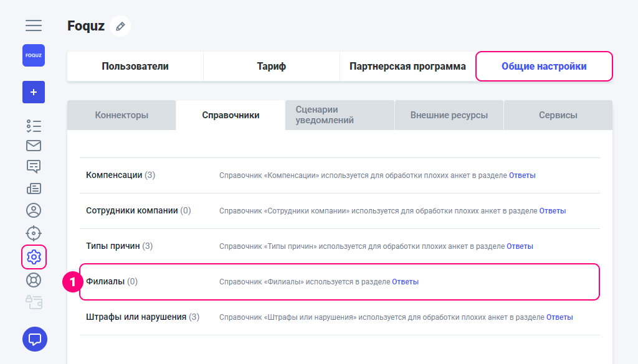
Task: Click the crosshair target icon
Action: (x=34, y=233)
